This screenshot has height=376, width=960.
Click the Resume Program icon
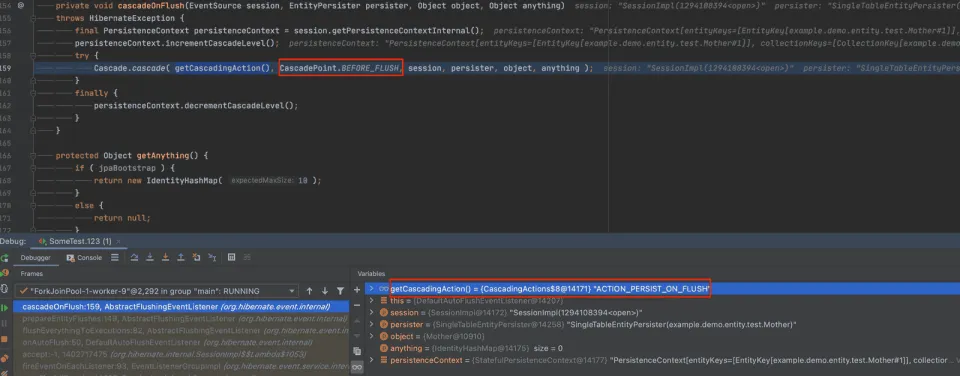(5, 307)
